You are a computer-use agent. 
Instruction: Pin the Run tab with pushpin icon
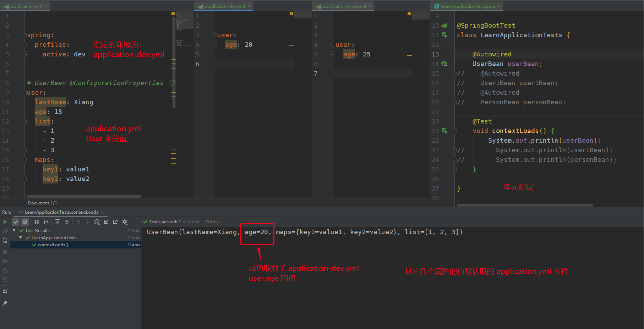tap(5, 303)
